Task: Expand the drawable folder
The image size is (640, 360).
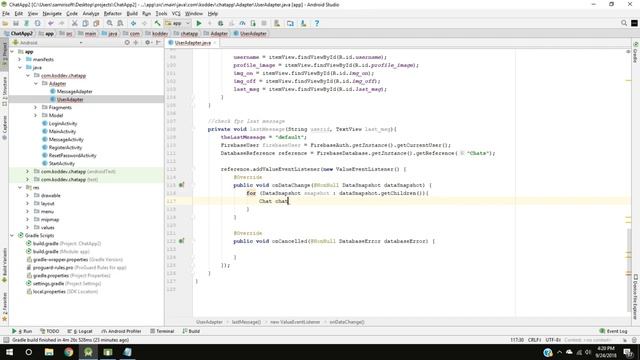Action: click(28, 196)
